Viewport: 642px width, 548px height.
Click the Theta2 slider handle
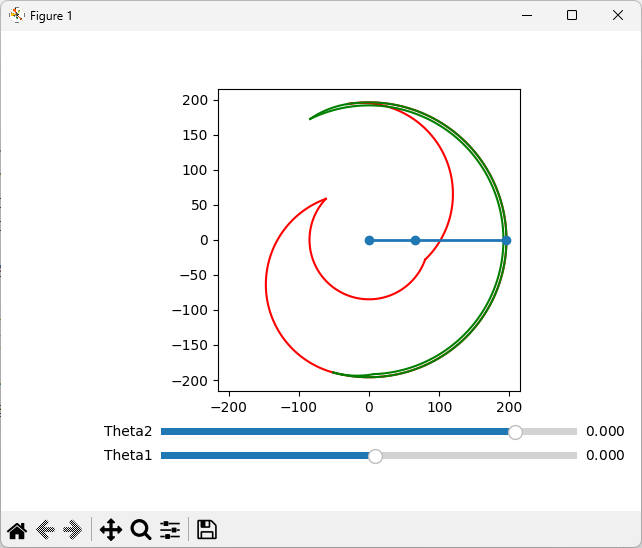click(515, 432)
